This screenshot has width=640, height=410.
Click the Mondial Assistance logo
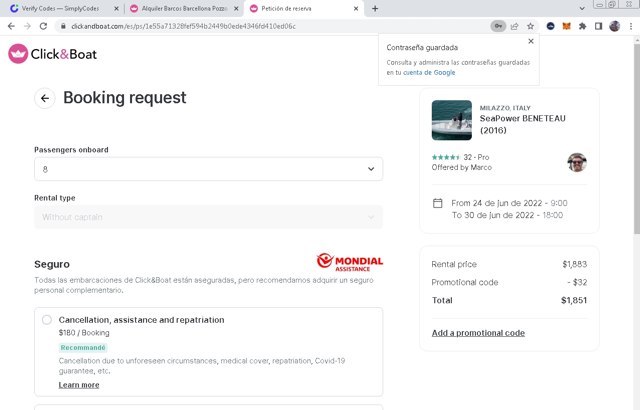(350, 262)
